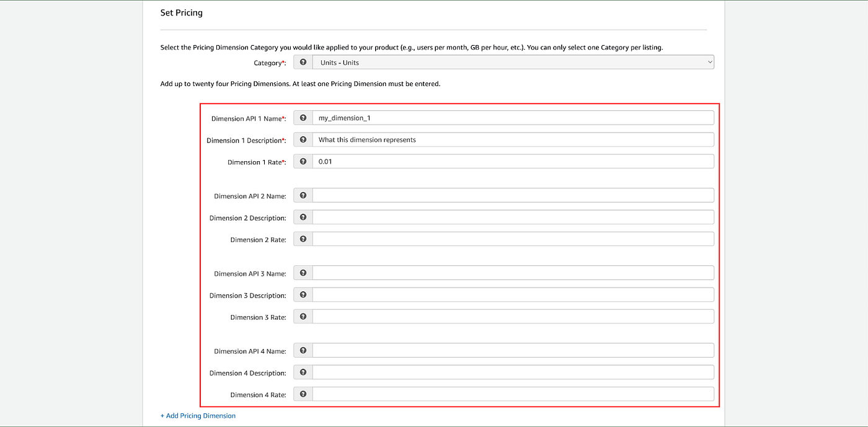Click the Dimension 4 Rate label
Screen dimensions: 868x427
click(x=259, y=395)
